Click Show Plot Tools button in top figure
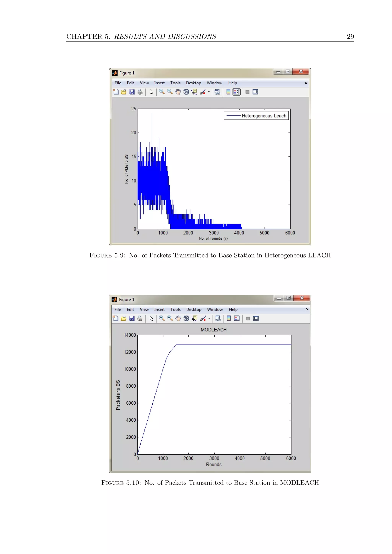 [255, 92]
